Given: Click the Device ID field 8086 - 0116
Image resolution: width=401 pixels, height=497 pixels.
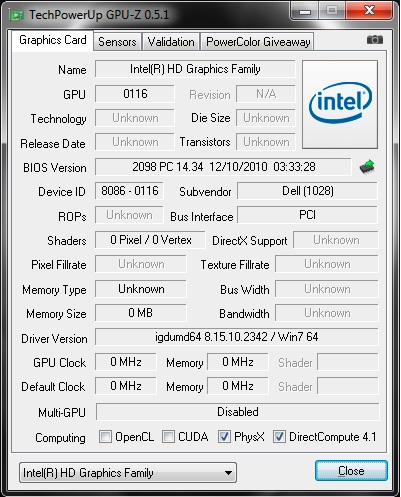Looking at the screenshot, I should (x=129, y=191).
